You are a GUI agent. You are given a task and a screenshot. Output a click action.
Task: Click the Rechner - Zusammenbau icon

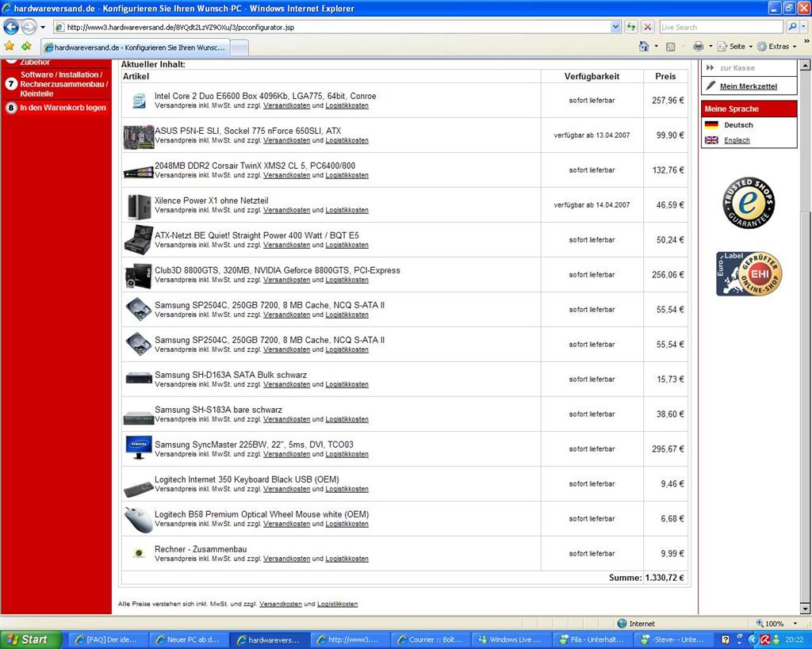(139, 553)
